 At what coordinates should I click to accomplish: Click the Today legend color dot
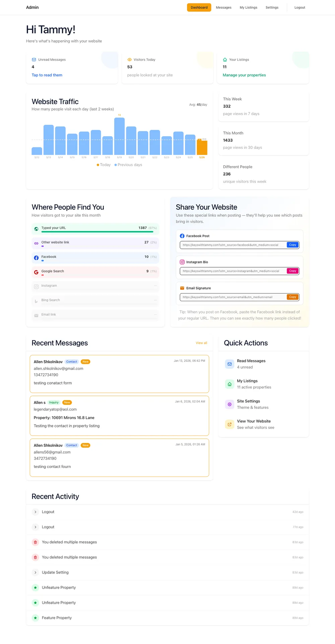pos(98,165)
